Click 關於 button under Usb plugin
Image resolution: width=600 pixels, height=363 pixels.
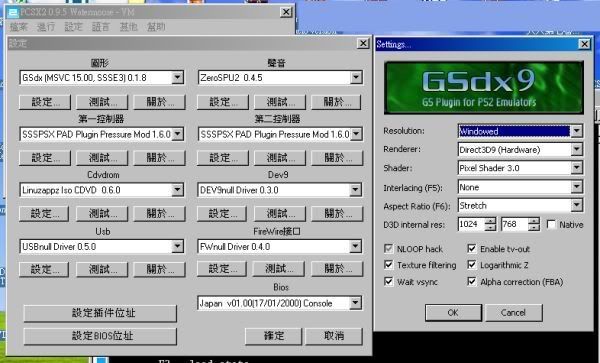pos(159,269)
